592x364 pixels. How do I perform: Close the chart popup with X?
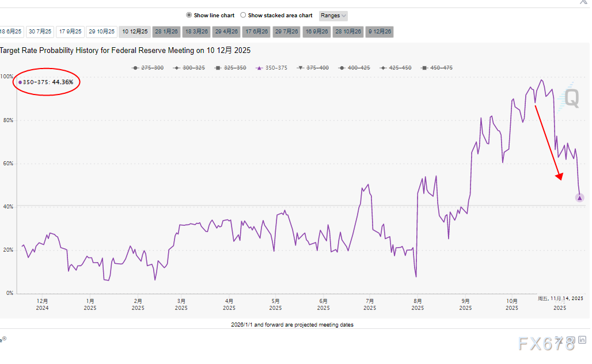583,2
